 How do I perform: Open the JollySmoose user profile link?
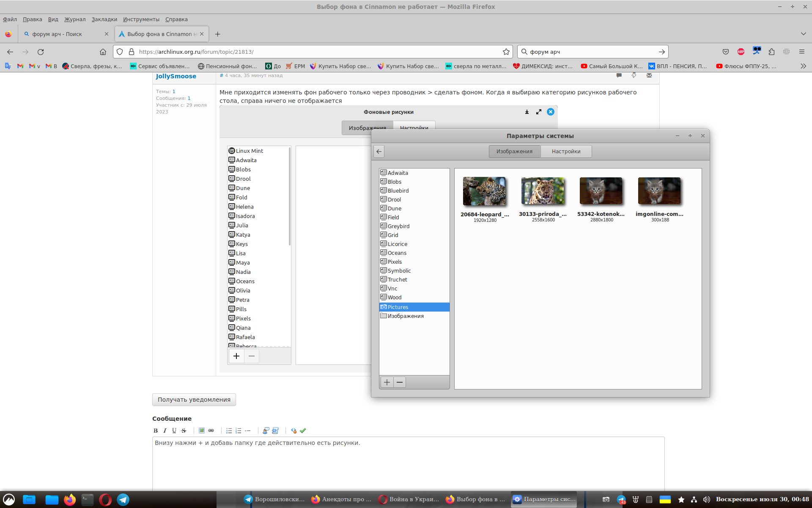(x=176, y=76)
